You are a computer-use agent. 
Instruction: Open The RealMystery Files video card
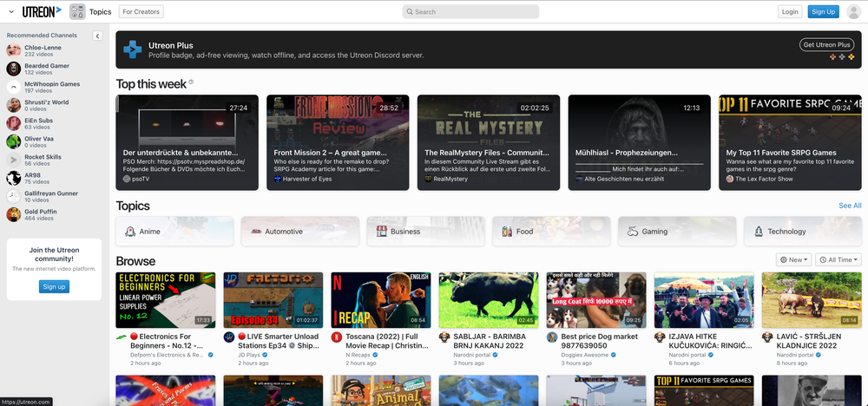click(488, 143)
